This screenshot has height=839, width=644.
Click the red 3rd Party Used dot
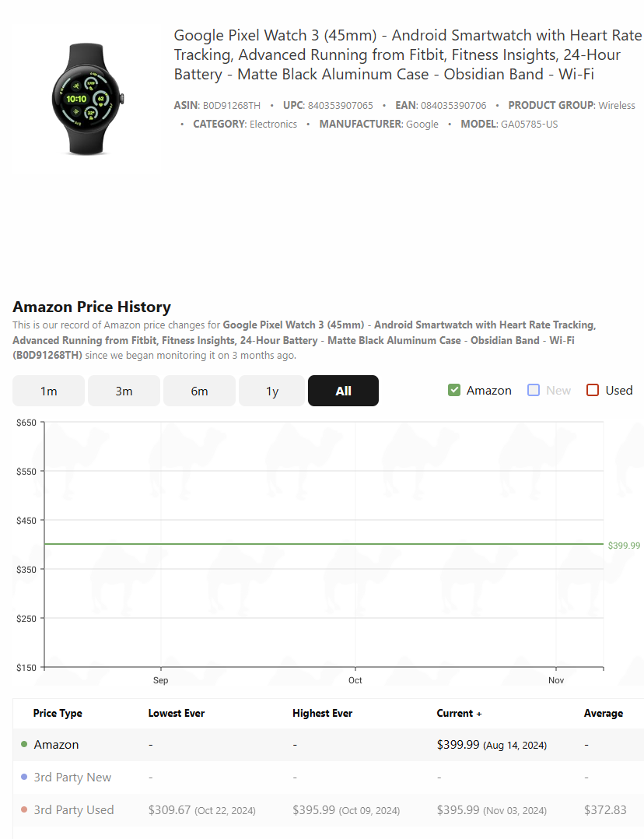coord(24,809)
